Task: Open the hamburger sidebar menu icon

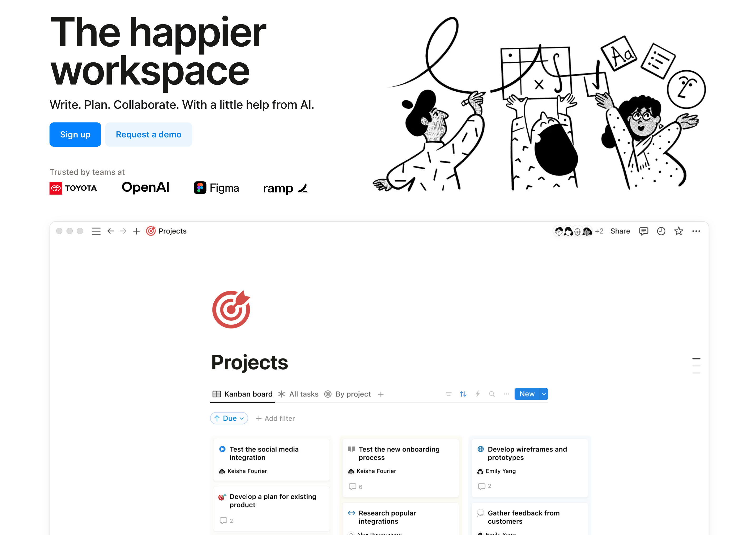Action: [x=96, y=231]
